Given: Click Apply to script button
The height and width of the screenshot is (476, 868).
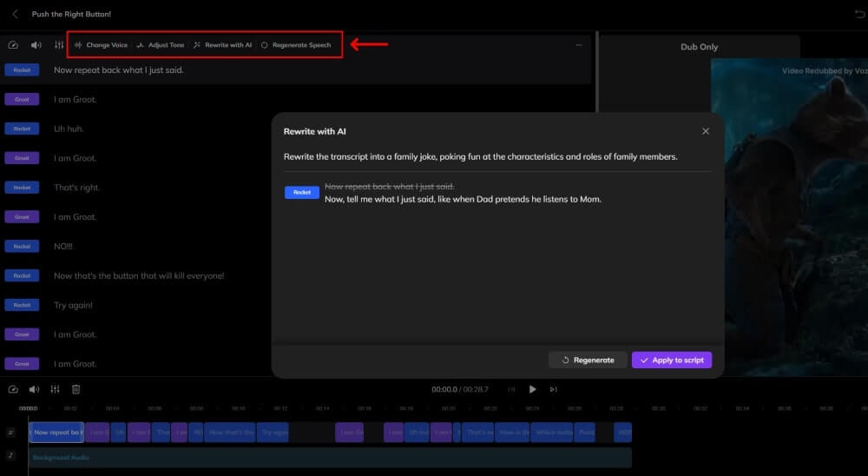Looking at the screenshot, I should pos(672,360).
